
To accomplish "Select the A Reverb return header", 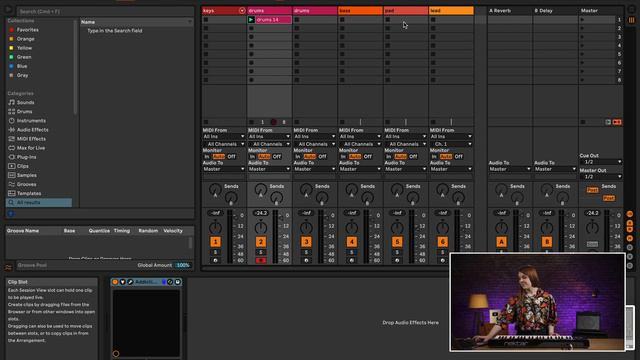I will tap(510, 11).
